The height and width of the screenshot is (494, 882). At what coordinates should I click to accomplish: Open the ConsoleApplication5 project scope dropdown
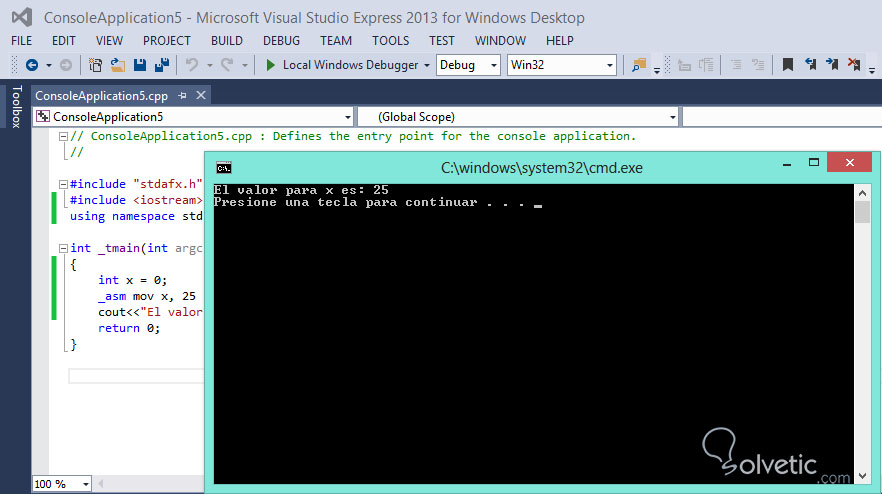point(193,117)
